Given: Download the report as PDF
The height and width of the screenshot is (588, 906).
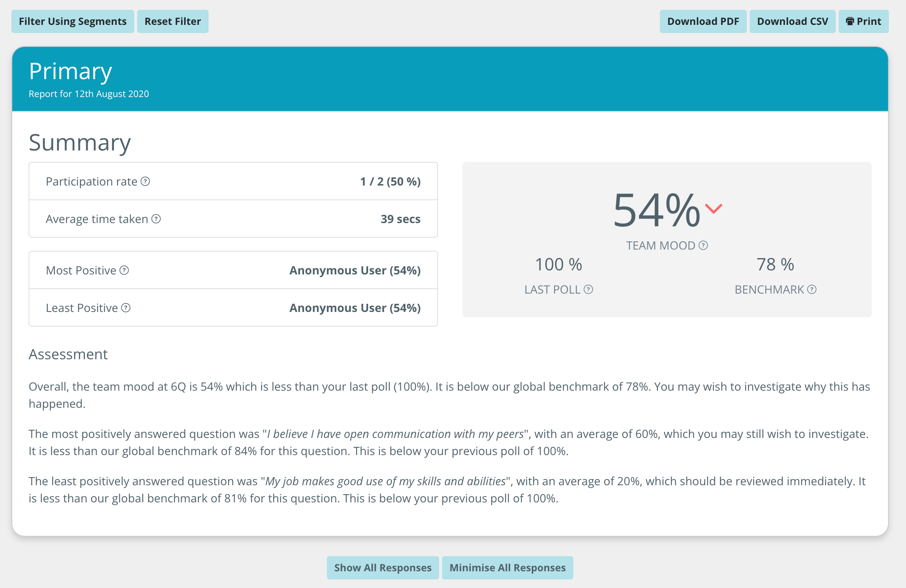Looking at the screenshot, I should point(703,22).
